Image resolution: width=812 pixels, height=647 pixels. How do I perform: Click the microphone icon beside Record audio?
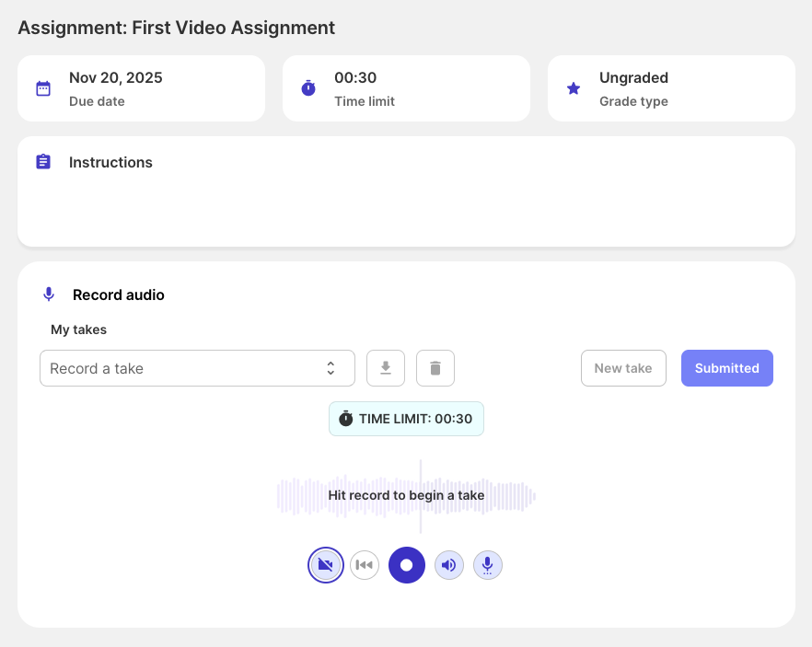(49, 294)
